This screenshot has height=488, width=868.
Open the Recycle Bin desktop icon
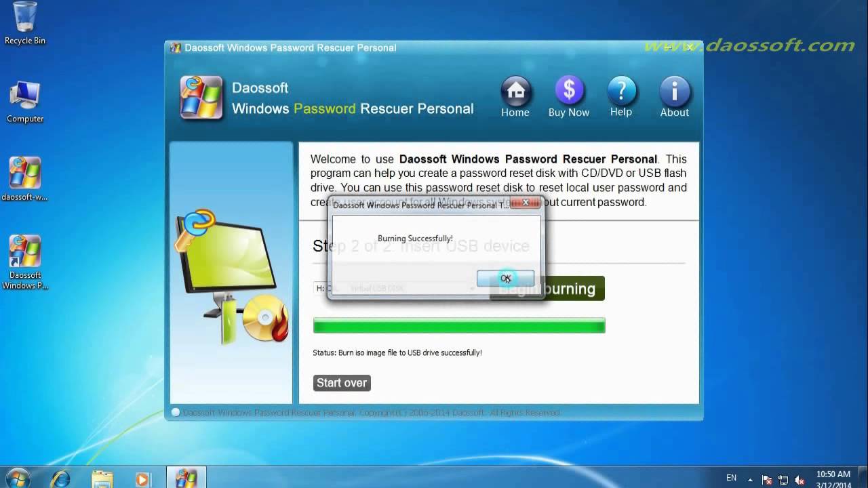coord(25,24)
